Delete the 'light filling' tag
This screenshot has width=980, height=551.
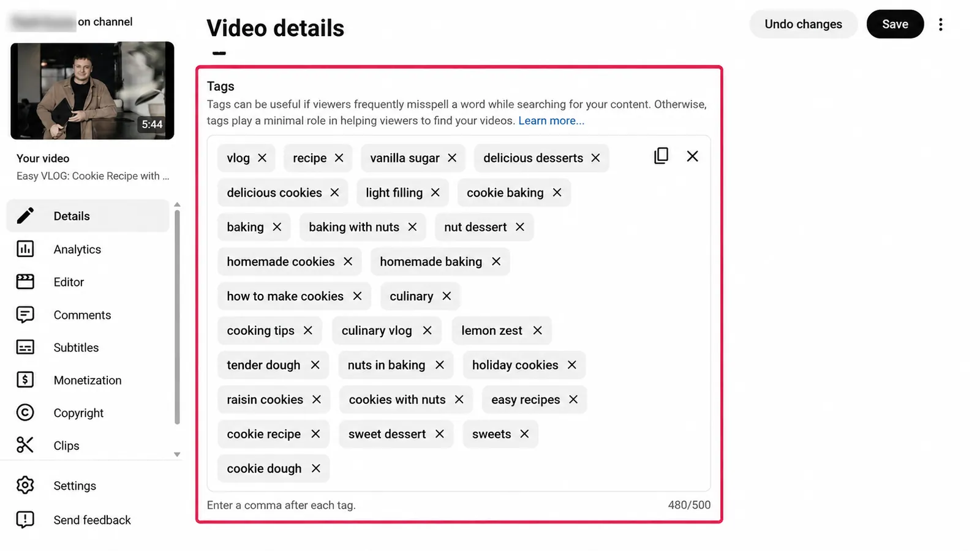(x=435, y=192)
